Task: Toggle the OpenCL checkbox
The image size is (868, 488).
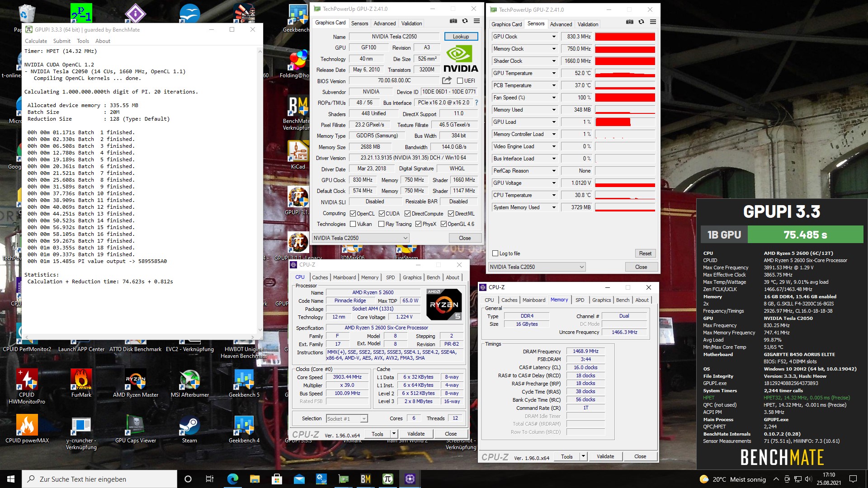Action: (353, 214)
